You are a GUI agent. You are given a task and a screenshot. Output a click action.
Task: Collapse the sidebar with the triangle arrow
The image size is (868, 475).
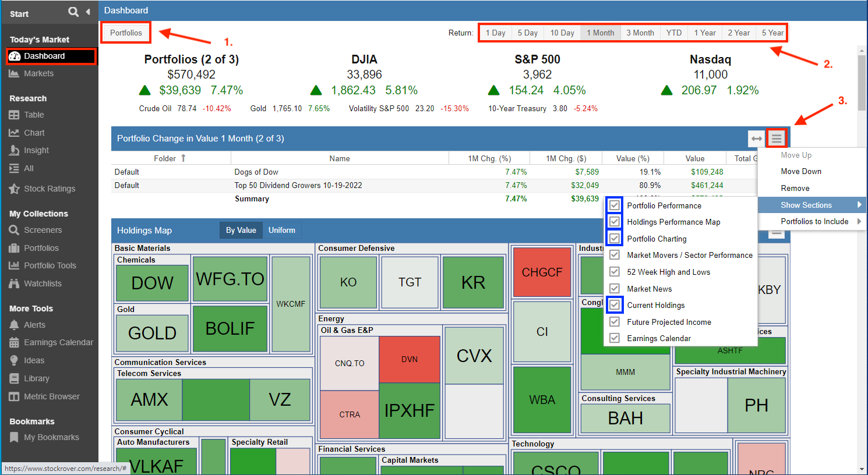pos(88,12)
